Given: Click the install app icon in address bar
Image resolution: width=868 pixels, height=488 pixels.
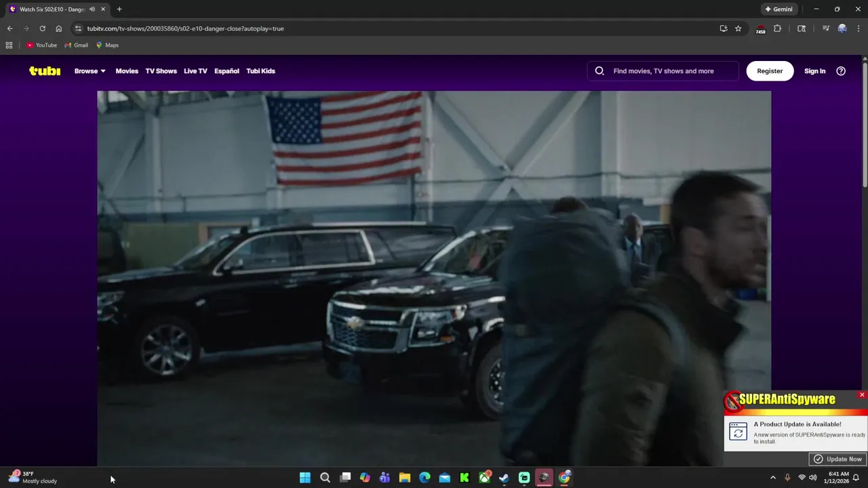Looking at the screenshot, I should [x=724, y=28].
